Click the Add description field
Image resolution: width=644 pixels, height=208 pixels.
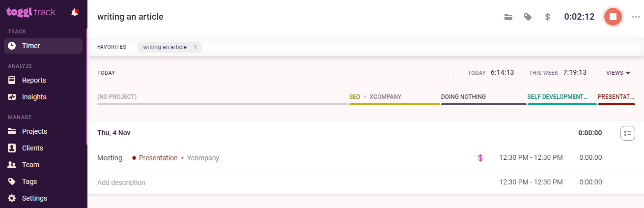[121, 182]
